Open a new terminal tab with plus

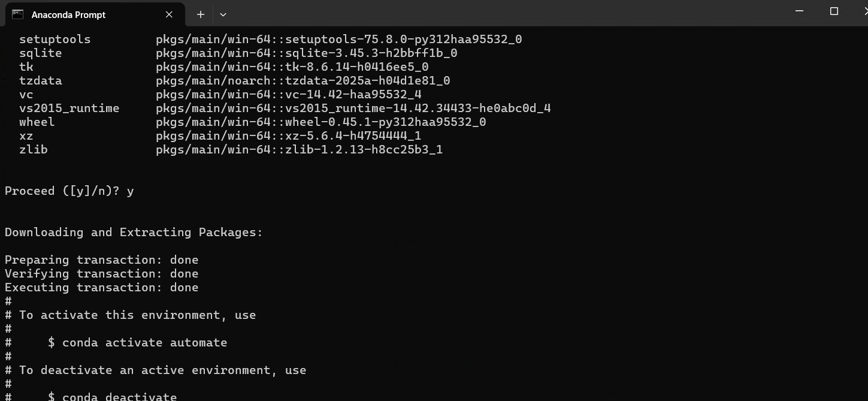[201, 14]
